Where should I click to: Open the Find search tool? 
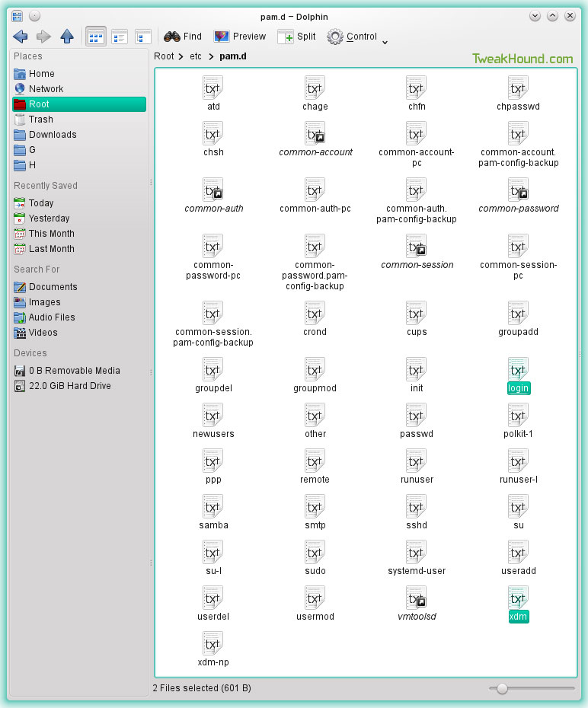tap(183, 37)
